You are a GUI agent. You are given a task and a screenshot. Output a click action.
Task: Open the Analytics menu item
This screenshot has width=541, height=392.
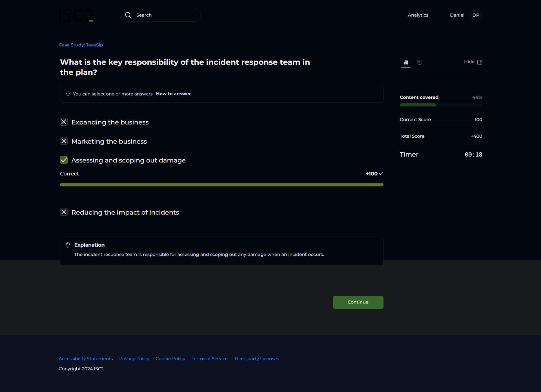[x=418, y=15]
